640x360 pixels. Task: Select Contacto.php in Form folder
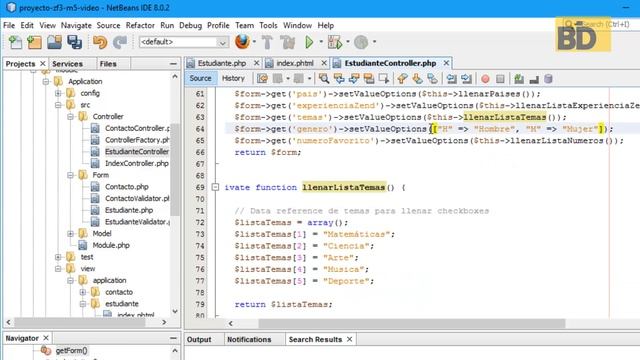127,187
